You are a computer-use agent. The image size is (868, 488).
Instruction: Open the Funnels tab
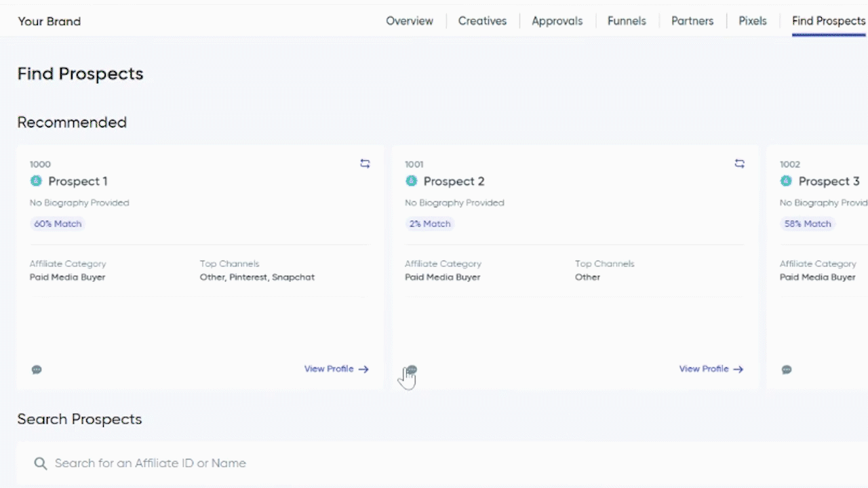point(627,21)
